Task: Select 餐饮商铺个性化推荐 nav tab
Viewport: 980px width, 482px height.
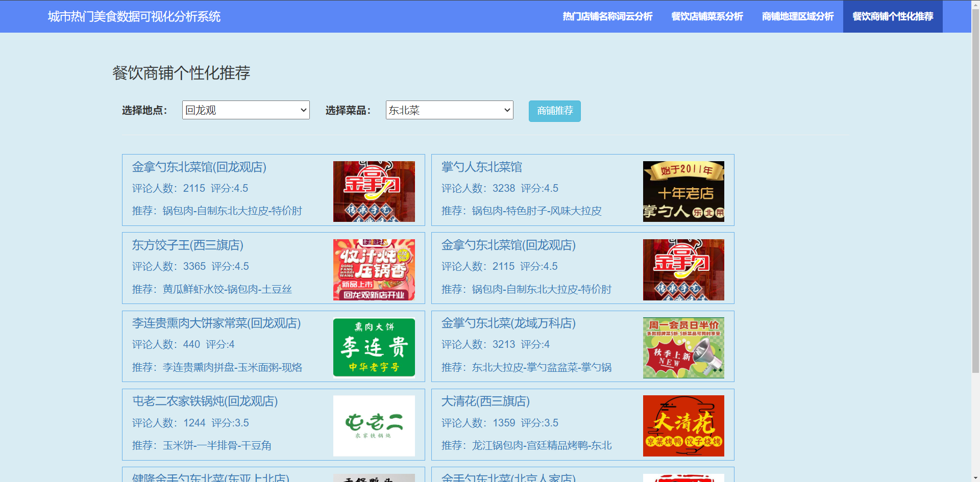Action: (893, 16)
